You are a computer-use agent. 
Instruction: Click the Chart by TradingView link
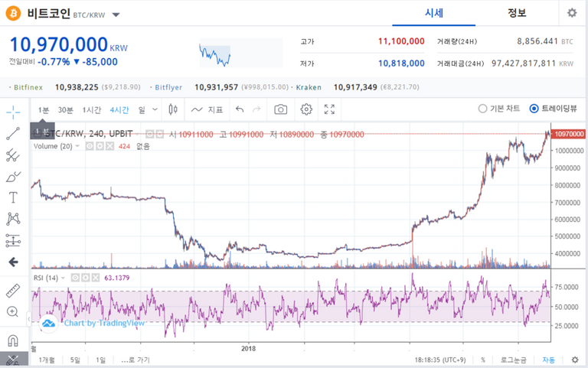pos(104,323)
